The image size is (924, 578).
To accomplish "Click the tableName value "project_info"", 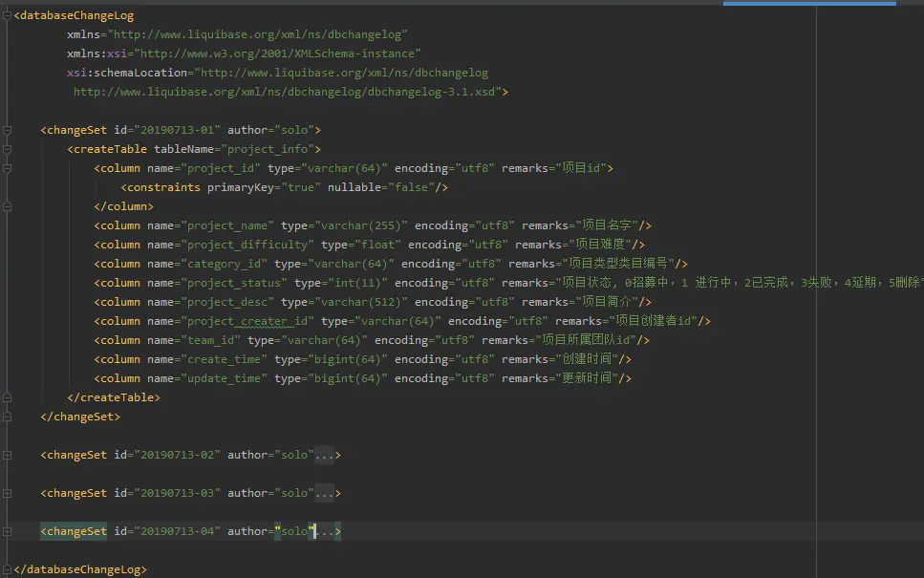I will click(x=268, y=149).
